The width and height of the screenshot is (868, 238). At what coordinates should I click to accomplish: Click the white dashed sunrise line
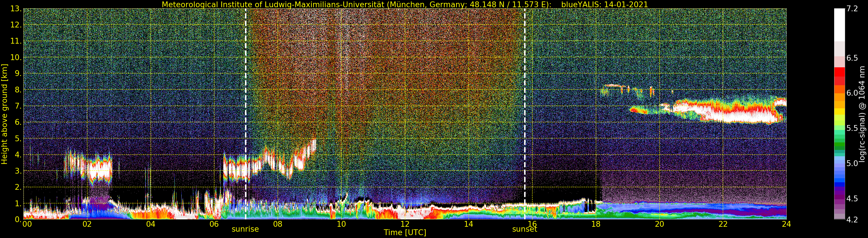pos(245,101)
